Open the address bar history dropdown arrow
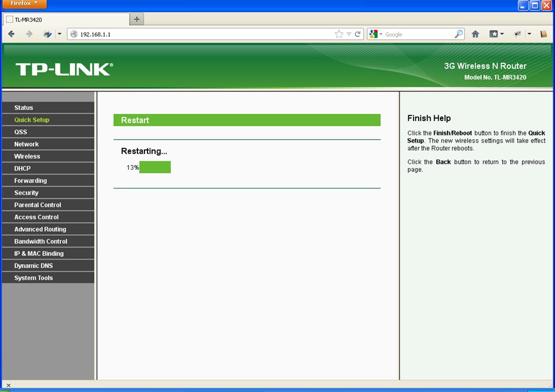The image size is (555, 392). 349,34
